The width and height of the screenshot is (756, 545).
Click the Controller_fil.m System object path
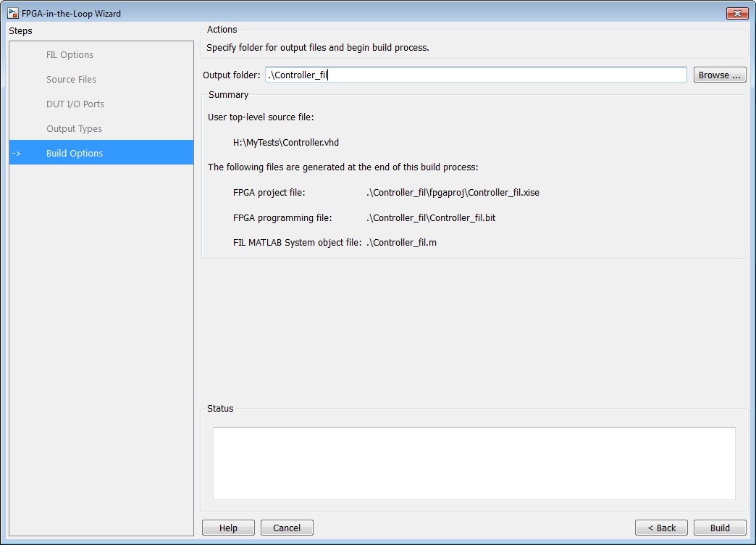pyautogui.click(x=401, y=243)
